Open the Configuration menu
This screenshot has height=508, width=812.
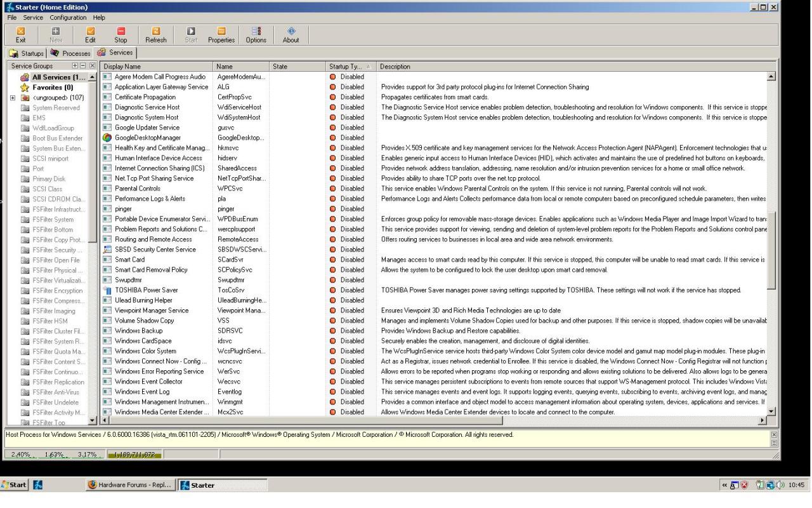[x=68, y=18]
